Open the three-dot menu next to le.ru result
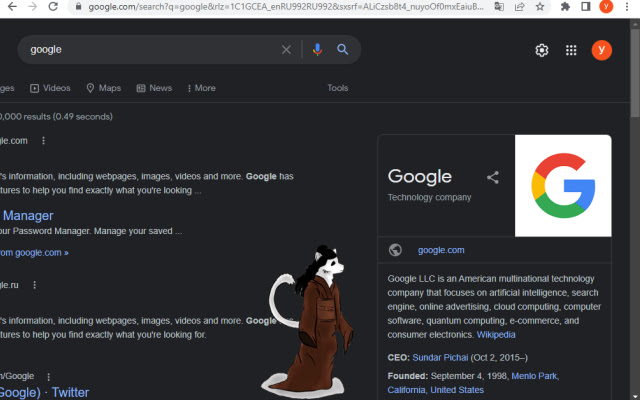640x400 pixels. (34, 285)
